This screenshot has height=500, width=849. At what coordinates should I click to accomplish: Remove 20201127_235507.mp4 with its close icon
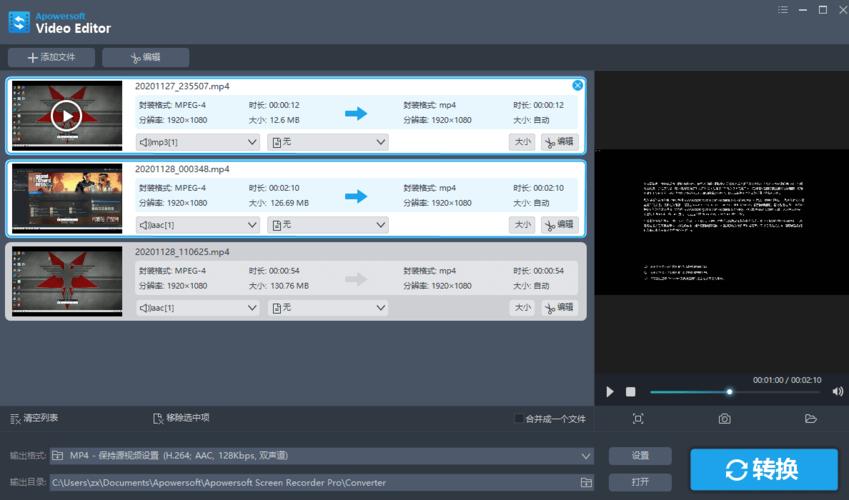pos(578,85)
